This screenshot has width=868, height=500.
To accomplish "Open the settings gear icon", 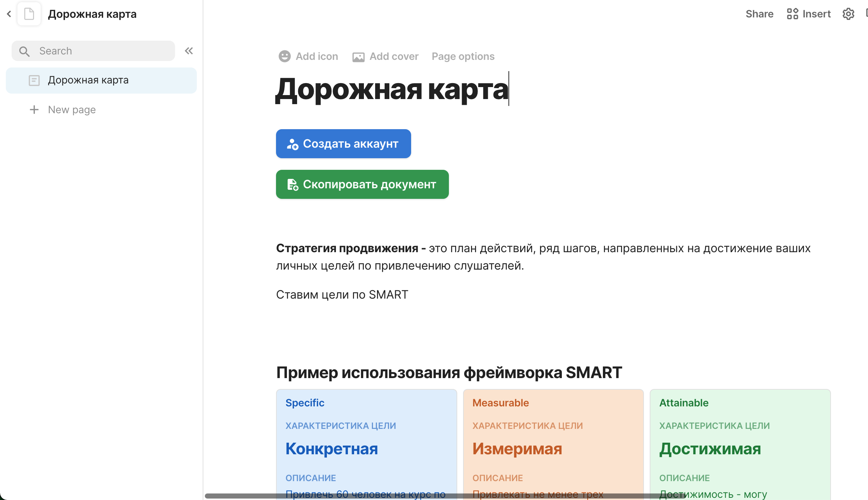I will 848,14.
